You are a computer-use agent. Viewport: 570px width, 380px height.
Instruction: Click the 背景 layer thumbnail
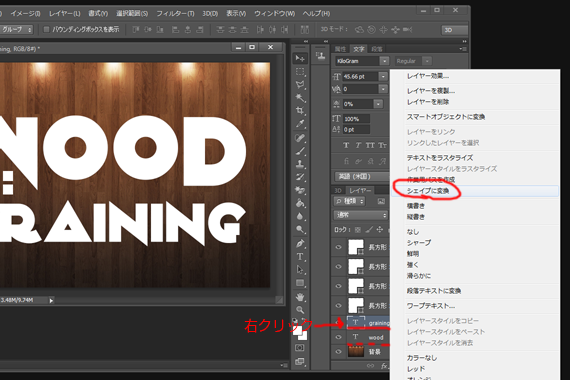[356, 351]
